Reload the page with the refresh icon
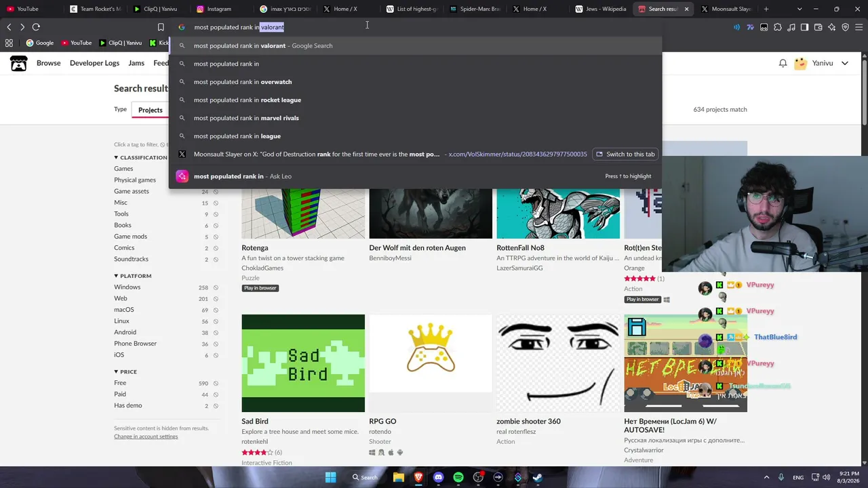The width and height of the screenshot is (868, 488). pyautogui.click(x=36, y=27)
